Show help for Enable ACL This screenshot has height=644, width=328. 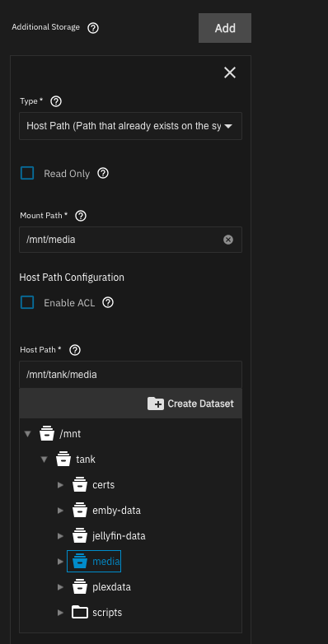(x=108, y=303)
